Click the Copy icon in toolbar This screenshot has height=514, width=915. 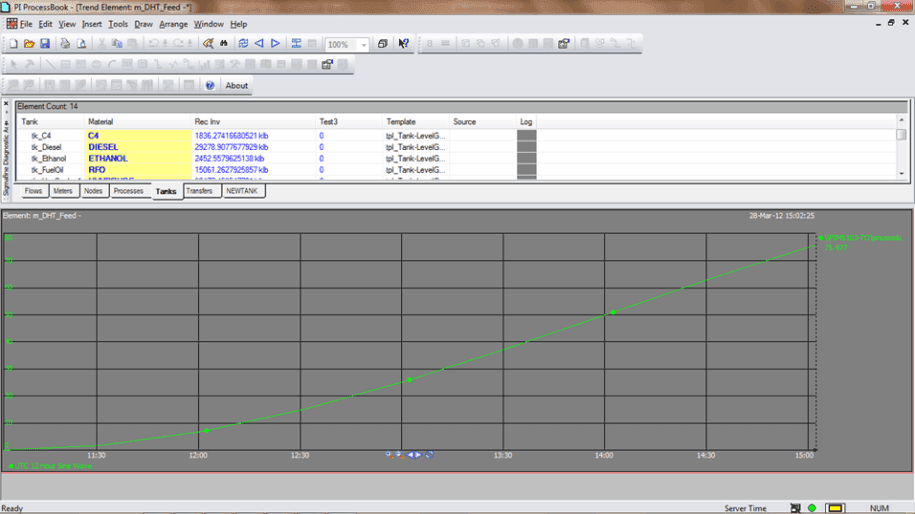click(117, 44)
